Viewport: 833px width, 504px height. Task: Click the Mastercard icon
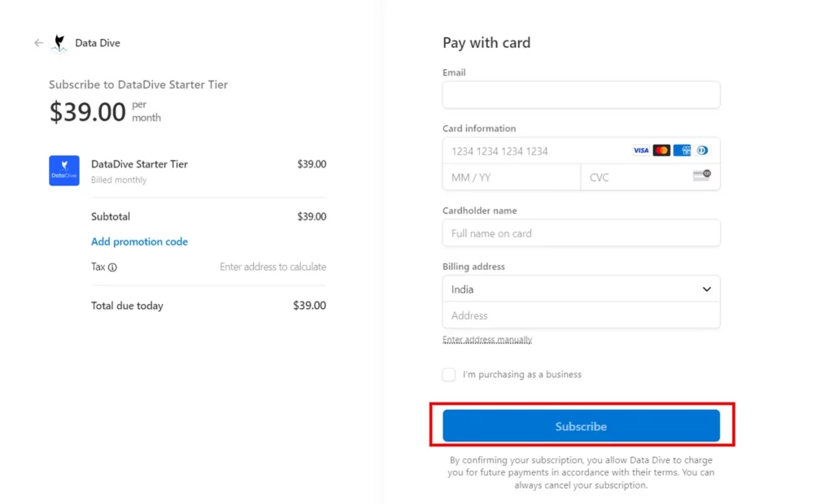click(661, 150)
